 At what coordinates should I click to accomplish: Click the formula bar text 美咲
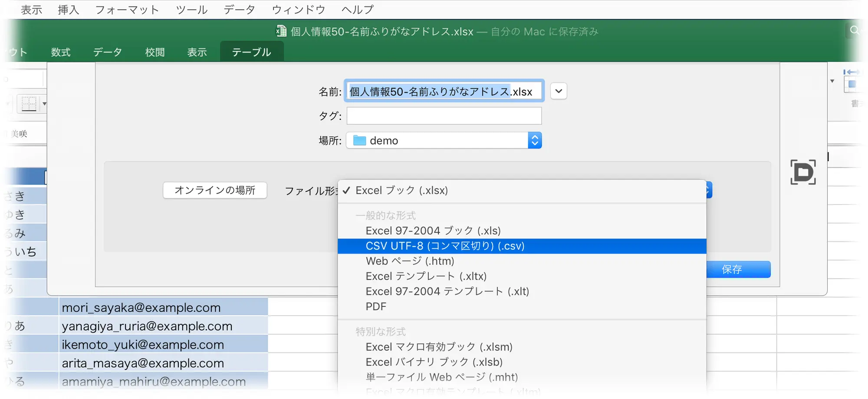(x=19, y=134)
